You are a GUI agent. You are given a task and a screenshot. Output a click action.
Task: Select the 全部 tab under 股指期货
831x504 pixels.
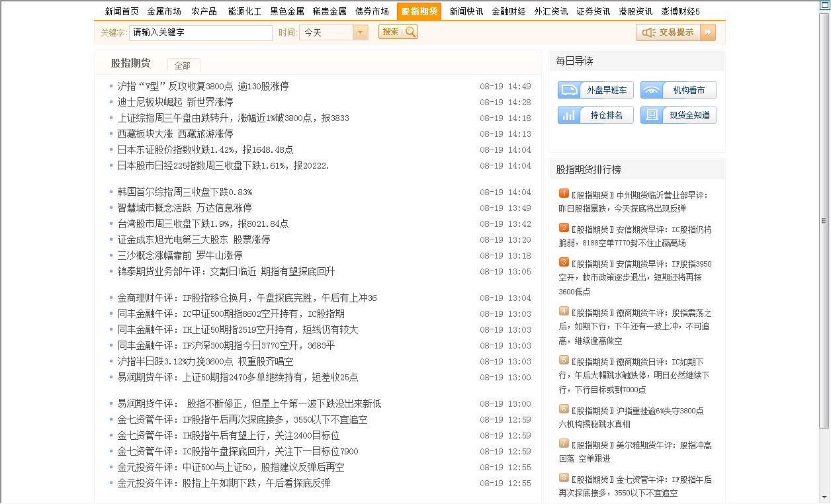click(x=183, y=65)
